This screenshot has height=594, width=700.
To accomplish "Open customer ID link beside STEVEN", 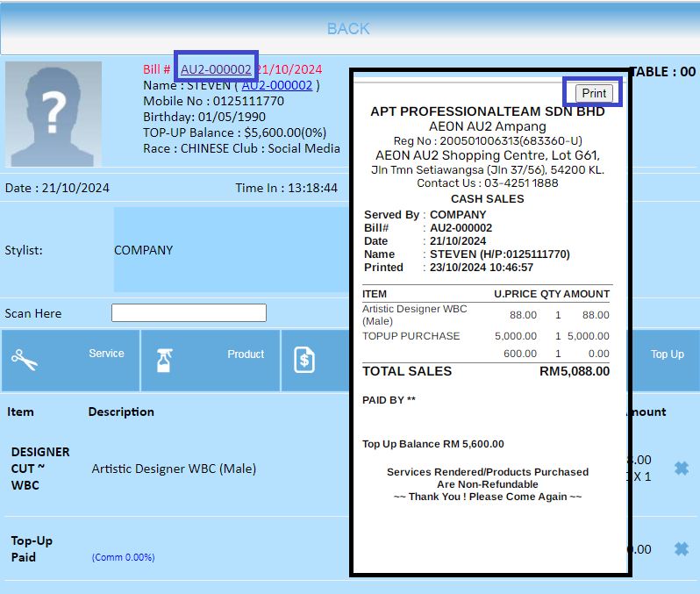I will tap(276, 85).
